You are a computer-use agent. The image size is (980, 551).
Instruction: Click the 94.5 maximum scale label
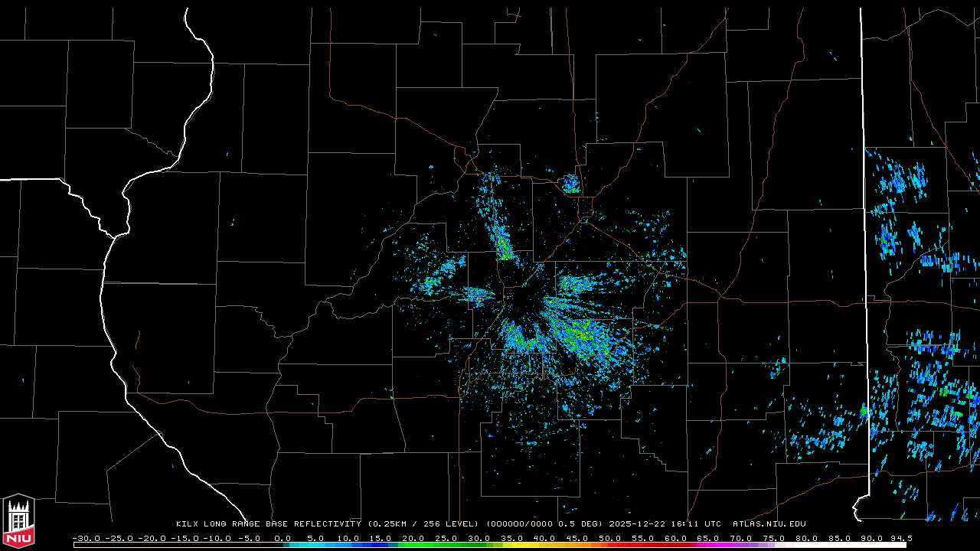pos(899,539)
